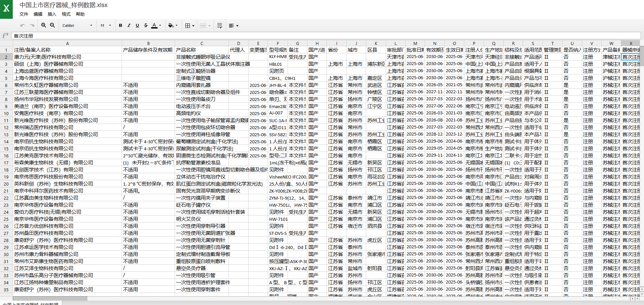Select the file title 中国上市医疗器械_样例数据.xlsx
The image size is (644, 305).
click(63, 5)
